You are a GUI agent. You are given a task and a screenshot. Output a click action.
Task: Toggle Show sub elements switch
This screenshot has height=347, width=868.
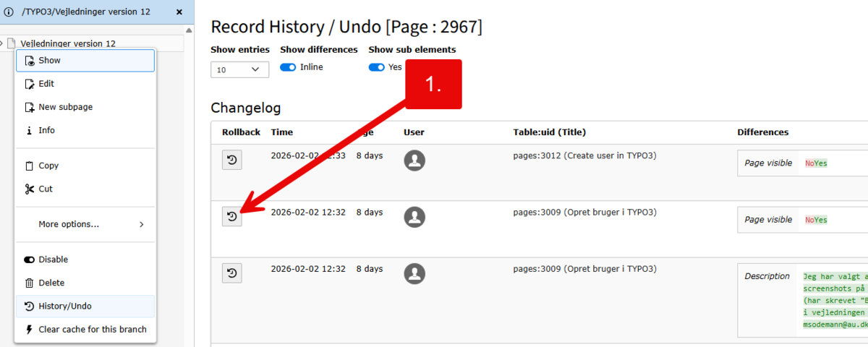pos(376,67)
